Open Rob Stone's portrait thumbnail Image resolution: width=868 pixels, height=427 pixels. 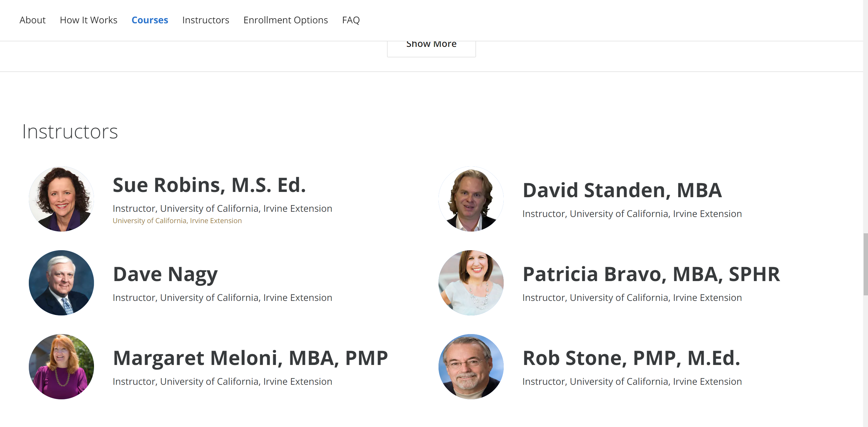coord(471,367)
